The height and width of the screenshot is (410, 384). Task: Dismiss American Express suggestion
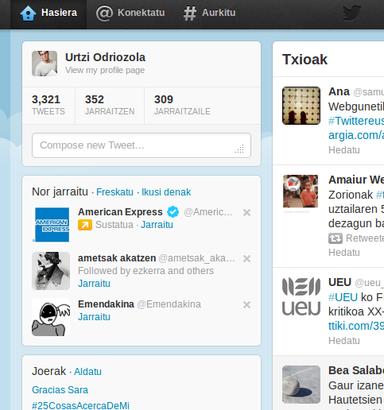point(247,212)
